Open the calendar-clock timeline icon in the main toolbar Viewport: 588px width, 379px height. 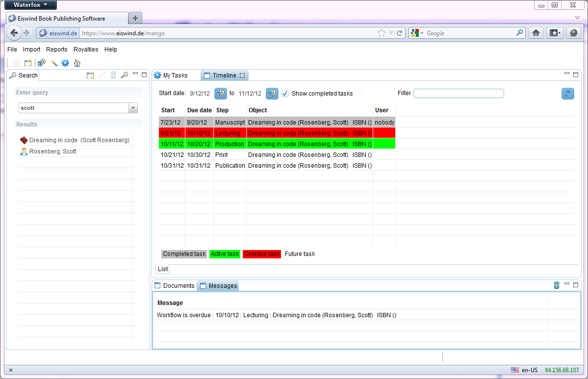point(41,63)
